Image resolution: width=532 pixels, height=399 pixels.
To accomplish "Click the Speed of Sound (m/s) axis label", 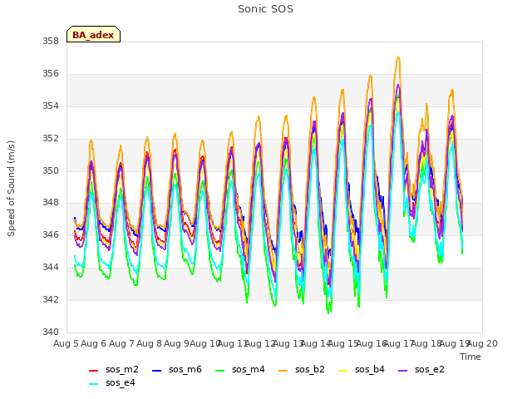I will (11, 189).
